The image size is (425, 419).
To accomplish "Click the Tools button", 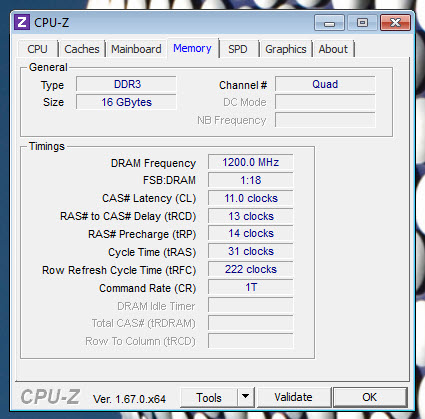I will coord(209,398).
